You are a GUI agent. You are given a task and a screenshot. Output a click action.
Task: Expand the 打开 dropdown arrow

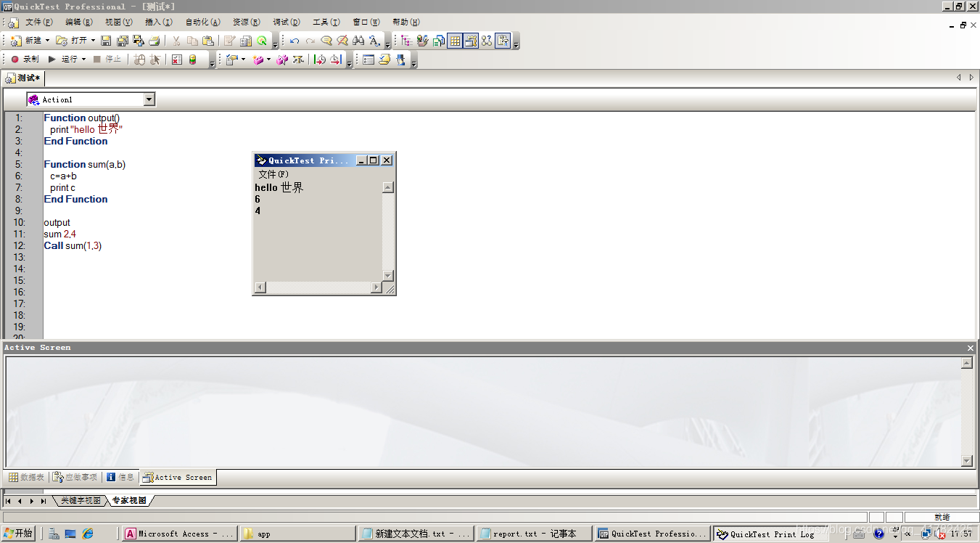point(93,41)
